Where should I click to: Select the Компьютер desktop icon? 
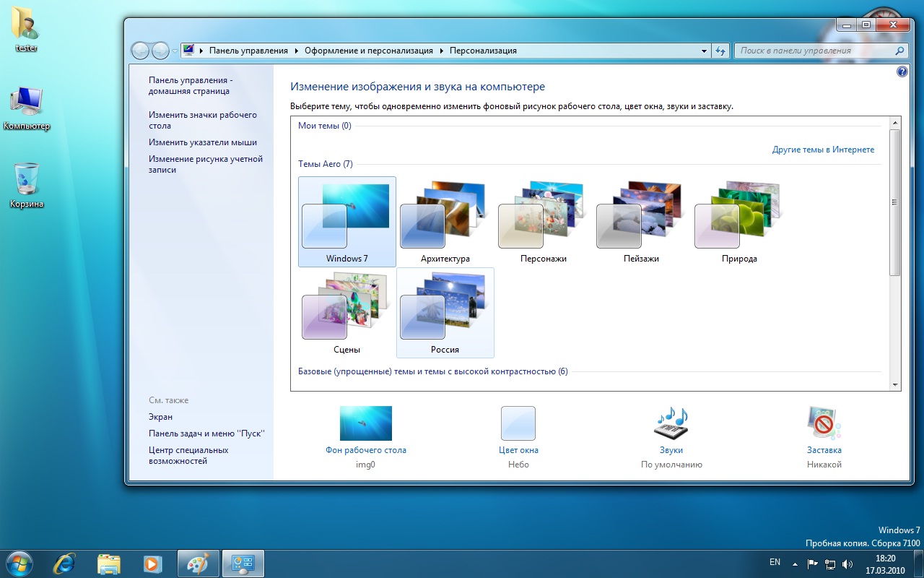click(x=26, y=108)
